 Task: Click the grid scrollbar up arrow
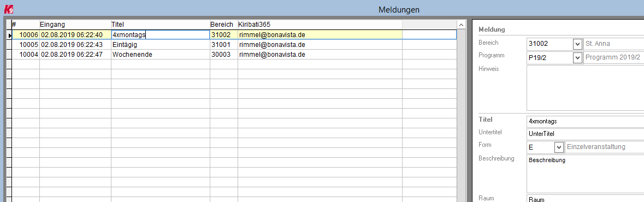[461, 25]
